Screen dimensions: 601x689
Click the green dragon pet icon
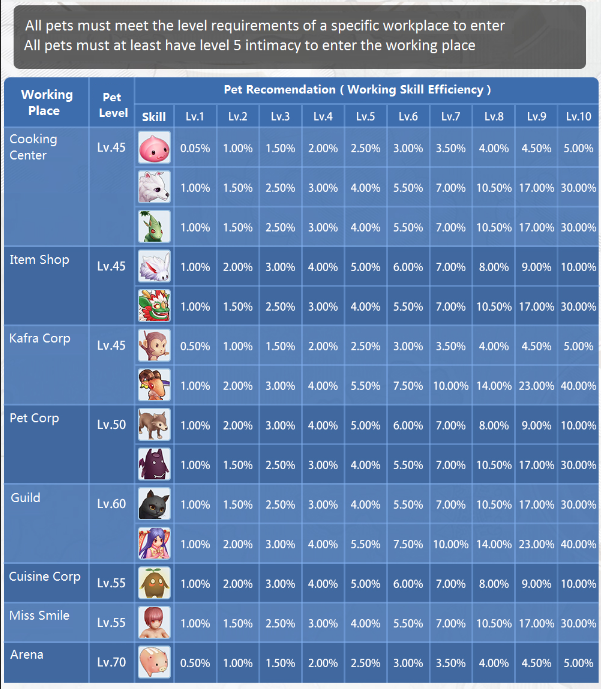(154, 306)
